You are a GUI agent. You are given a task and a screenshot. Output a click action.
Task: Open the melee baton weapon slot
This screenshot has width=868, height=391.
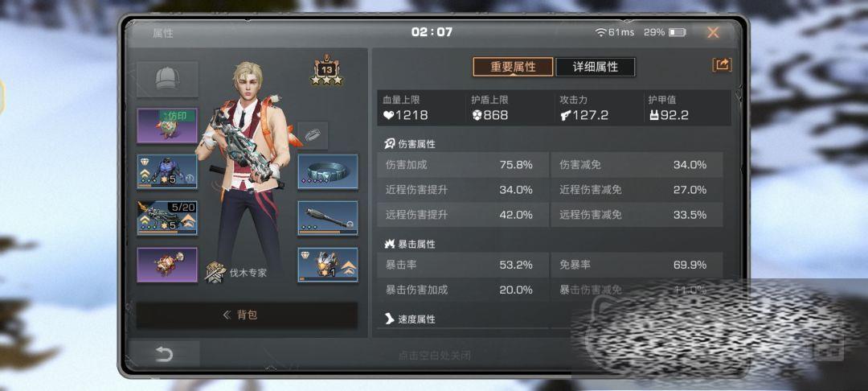tap(328, 218)
